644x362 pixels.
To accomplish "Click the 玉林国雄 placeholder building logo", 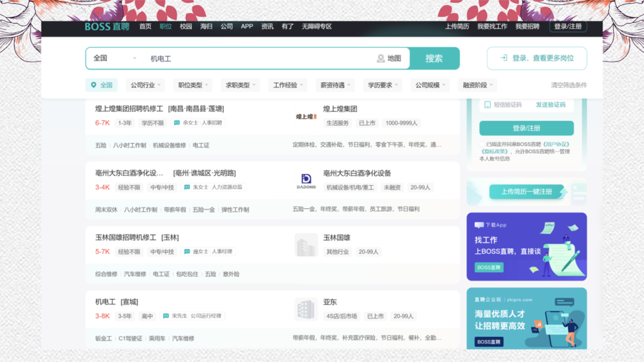I will [306, 245].
